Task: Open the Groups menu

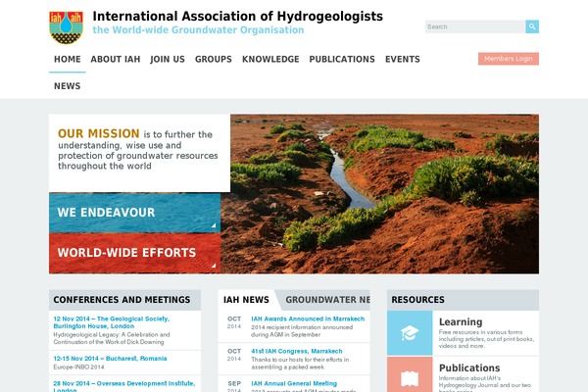Action: pos(214,59)
